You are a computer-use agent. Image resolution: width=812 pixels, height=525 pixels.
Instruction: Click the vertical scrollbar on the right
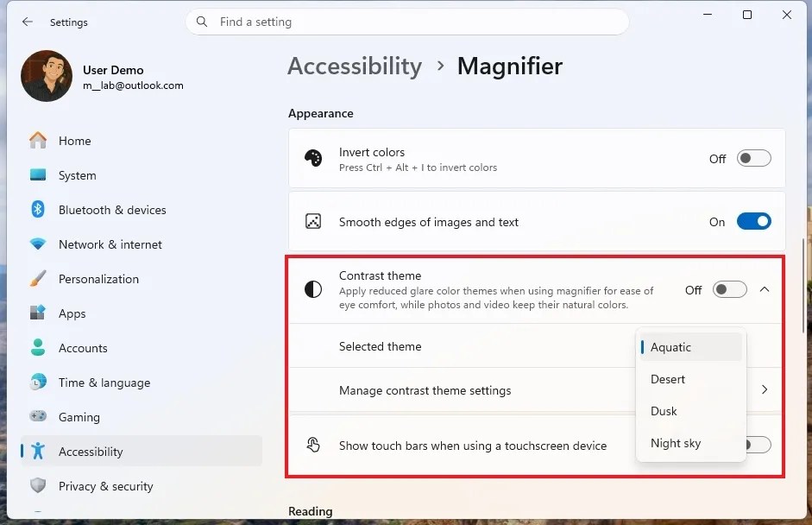pyautogui.click(x=803, y=286)
